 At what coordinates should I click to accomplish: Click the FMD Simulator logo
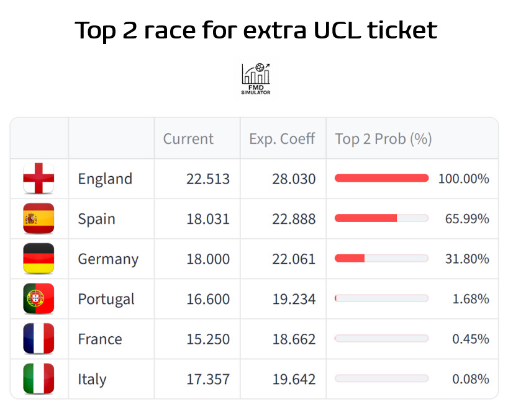tap(256, 79)
